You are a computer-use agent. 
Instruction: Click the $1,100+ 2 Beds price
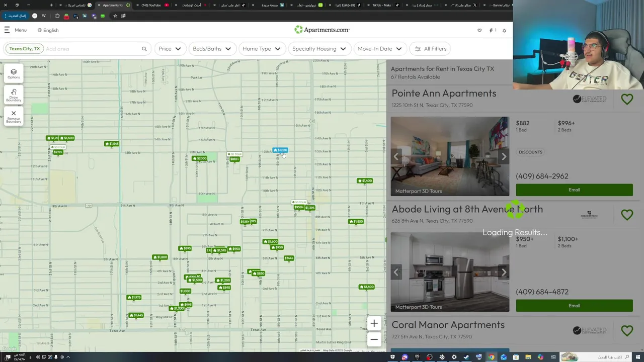(x=568, y=242)
